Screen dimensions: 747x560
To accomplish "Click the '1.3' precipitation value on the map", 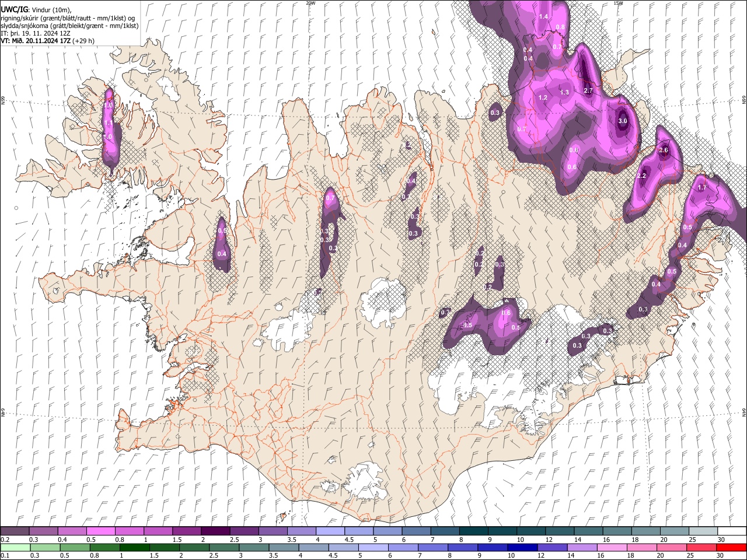I will click(x=564, y=92).
